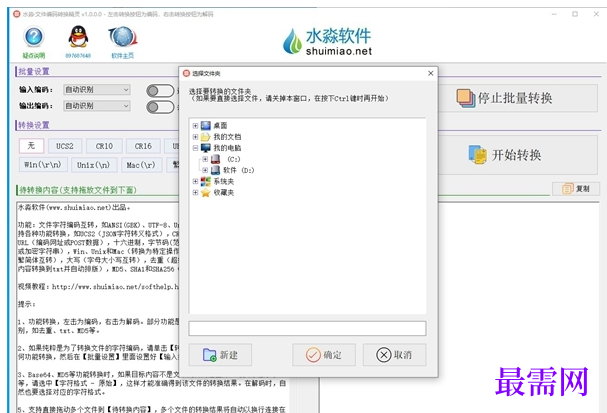Choose the Win(\r\n) line ending option
This screenshot has height=413, width=607.
(x=43, y=165)
